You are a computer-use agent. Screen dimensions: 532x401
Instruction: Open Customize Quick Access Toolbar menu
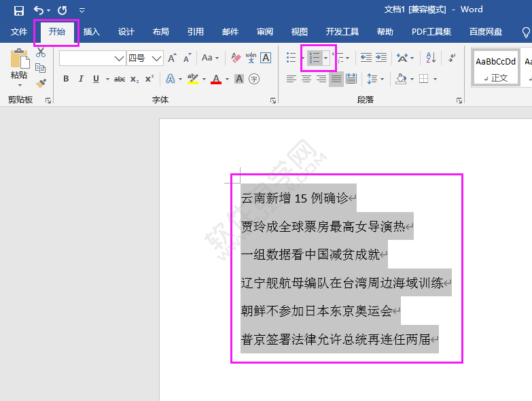tap(82, 10)
